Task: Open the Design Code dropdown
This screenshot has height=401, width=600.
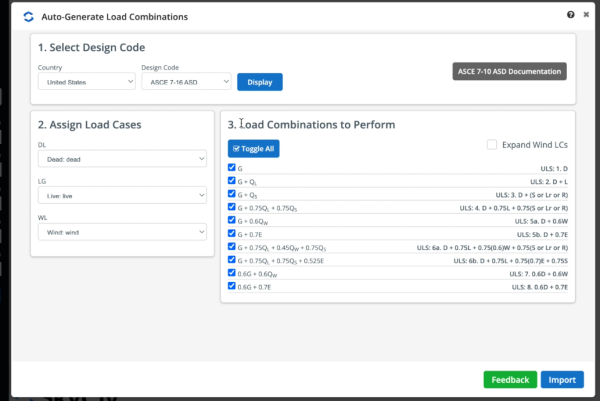Action: point(185,82)
